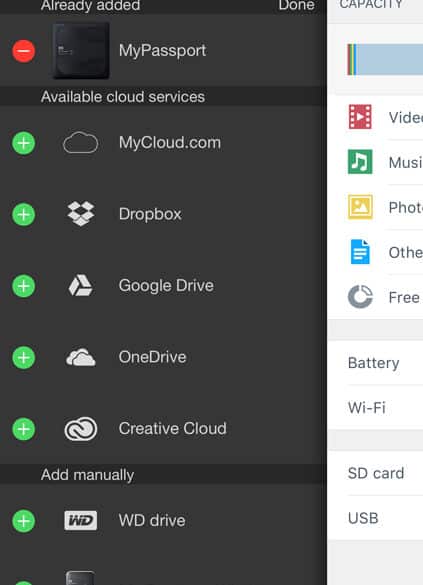Click the MyCloud.com cloud outline icon
Image resolution: width=423 pixels, height=585 pixels.
(x=81, y=143)
